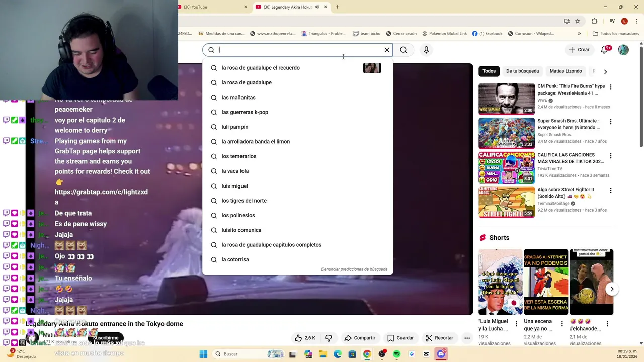Choose suggestion la rosa de guadalupe el recuerdo
Viewport: 644px width, 362px height.
pos(297,68)
